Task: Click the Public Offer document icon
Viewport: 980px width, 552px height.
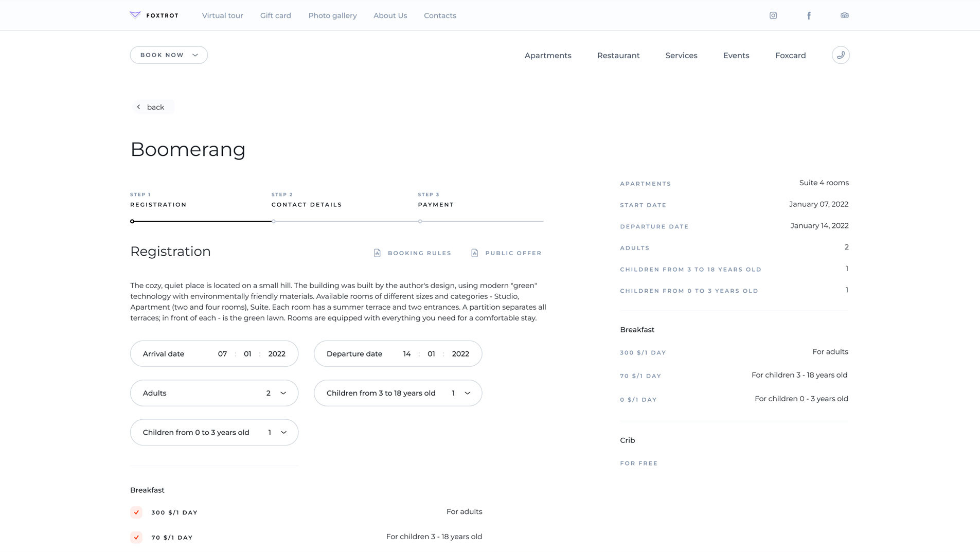Action: point(474,253)
